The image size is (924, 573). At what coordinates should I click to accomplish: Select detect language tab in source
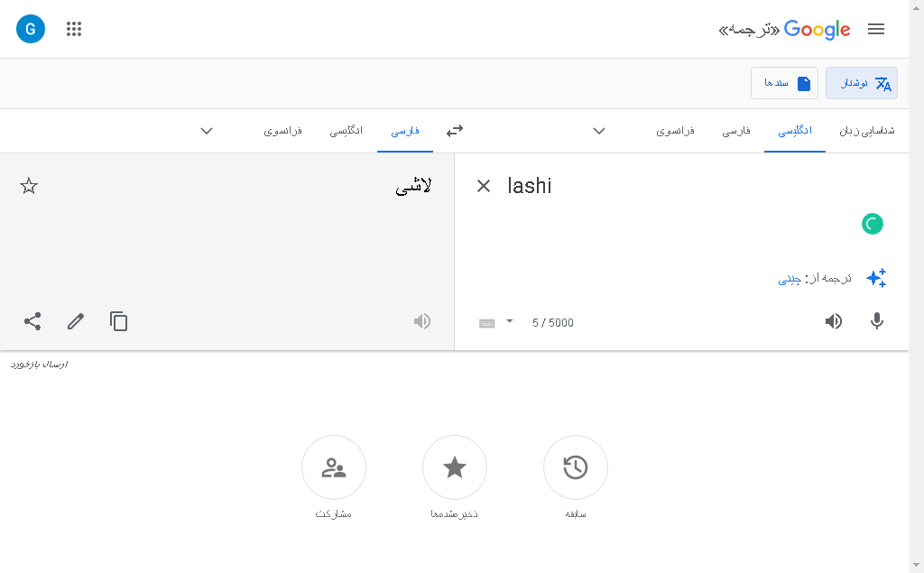pos(867,131)
